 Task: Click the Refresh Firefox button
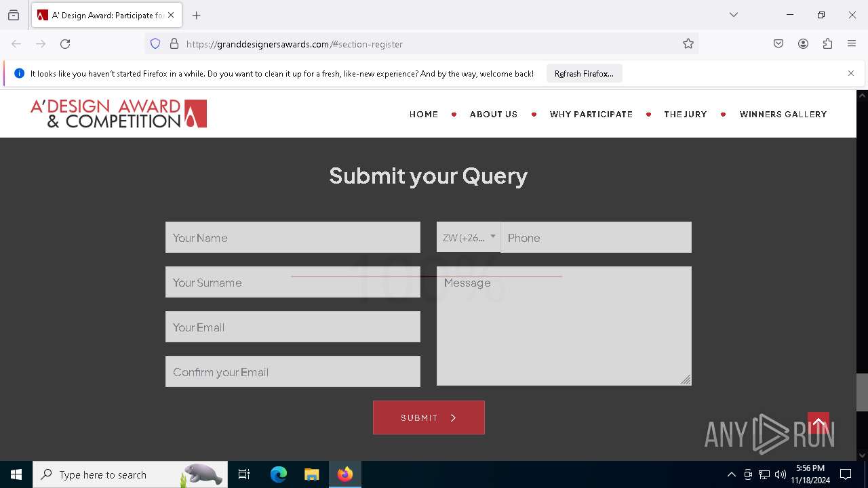pos(584,73)
